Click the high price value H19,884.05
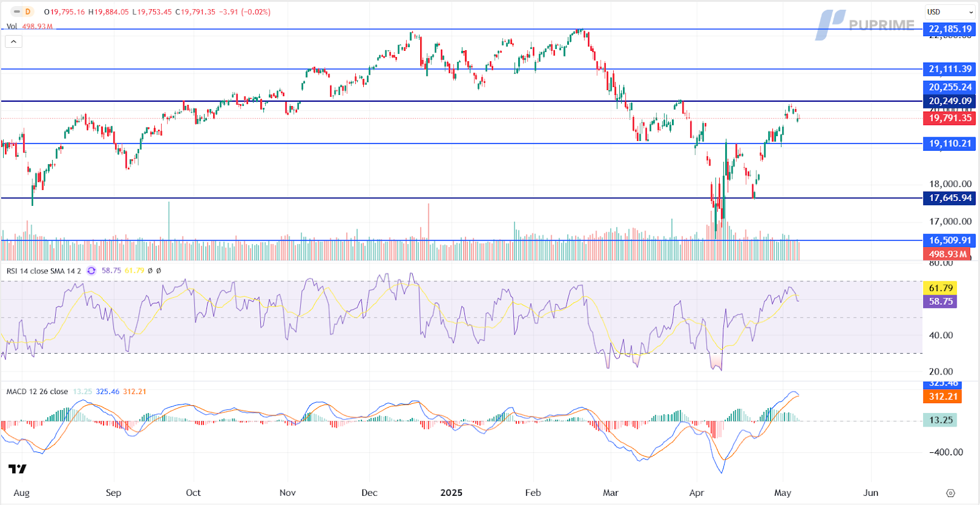 pos(108,12)
